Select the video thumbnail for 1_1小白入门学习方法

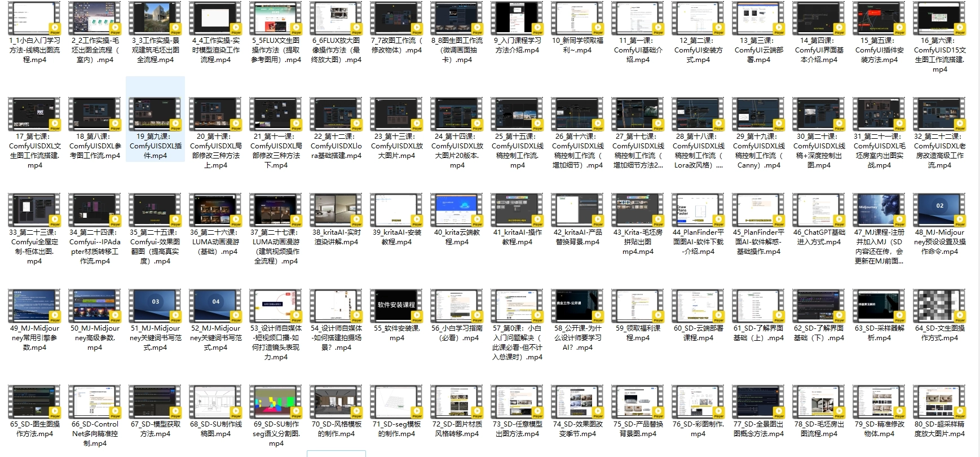click(x=34, y=19)
